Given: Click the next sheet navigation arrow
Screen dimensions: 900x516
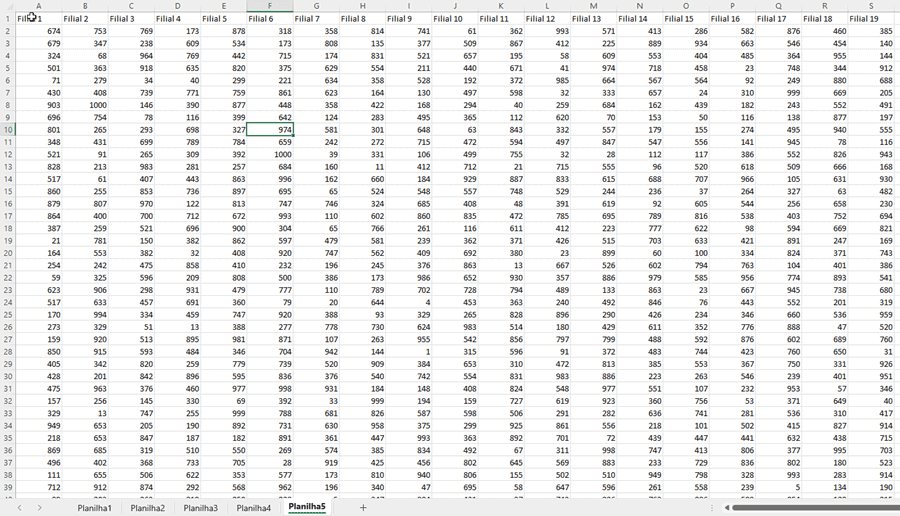Looking at the screenshot, I should (x=39, y=507).
